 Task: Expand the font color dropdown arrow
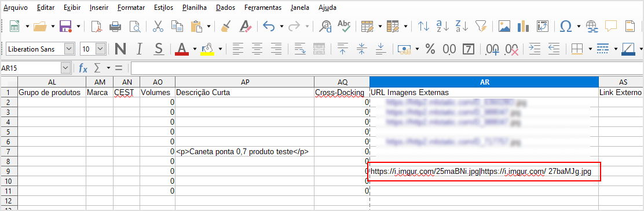tap(195, 49)
